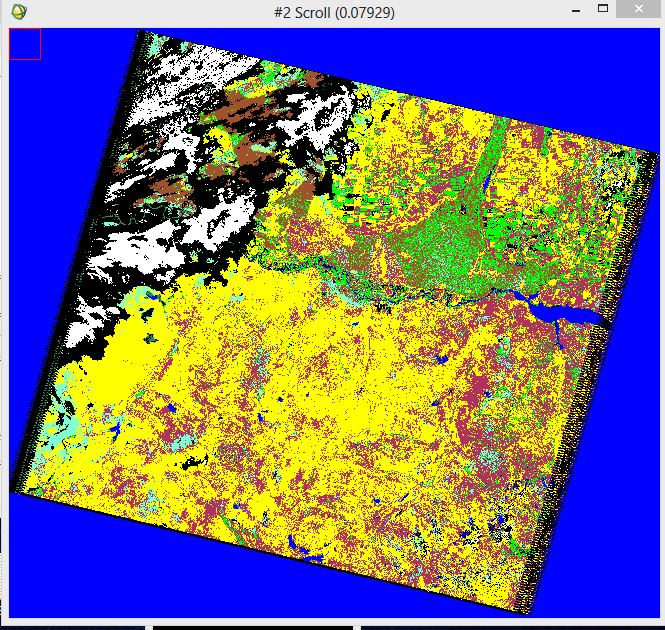Click the classified satellite image thumbnail

click(334, 323)
